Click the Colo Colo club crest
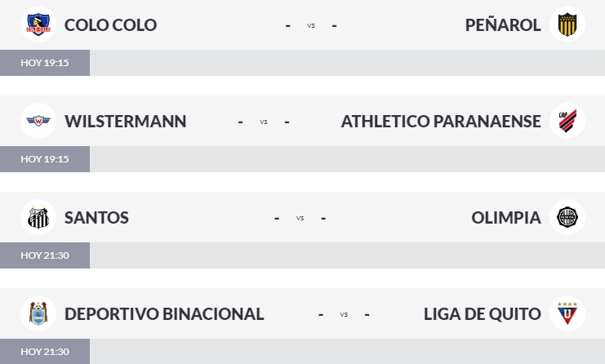This screenshot has width=605, height=364. coord(38,24)
